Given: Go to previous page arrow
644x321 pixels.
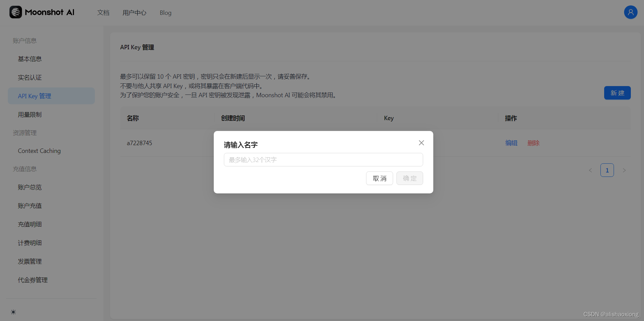Looking at the screenshot, I should (590, 170).
